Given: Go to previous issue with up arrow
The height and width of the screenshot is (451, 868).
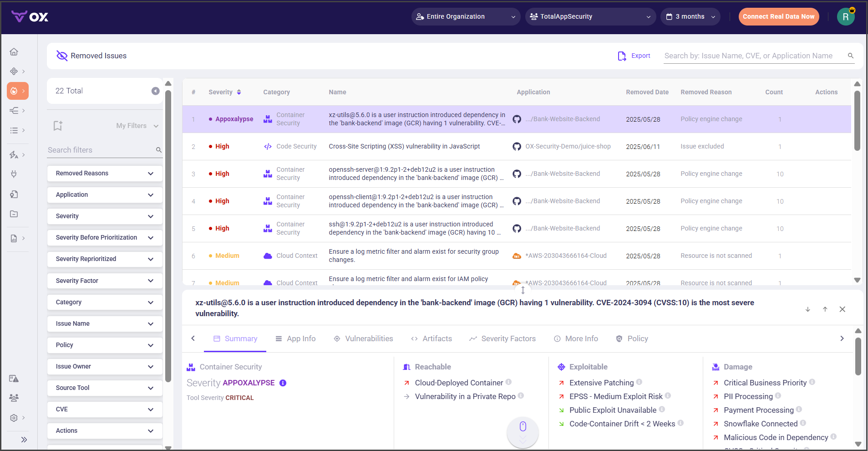Looking at the screenshot, I should tap(825, 309).
